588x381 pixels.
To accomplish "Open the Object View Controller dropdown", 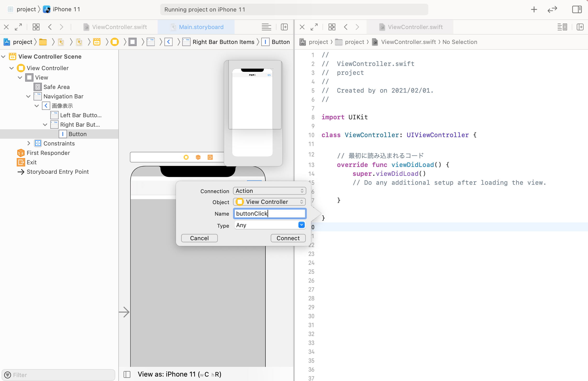I will click(269, 202).
